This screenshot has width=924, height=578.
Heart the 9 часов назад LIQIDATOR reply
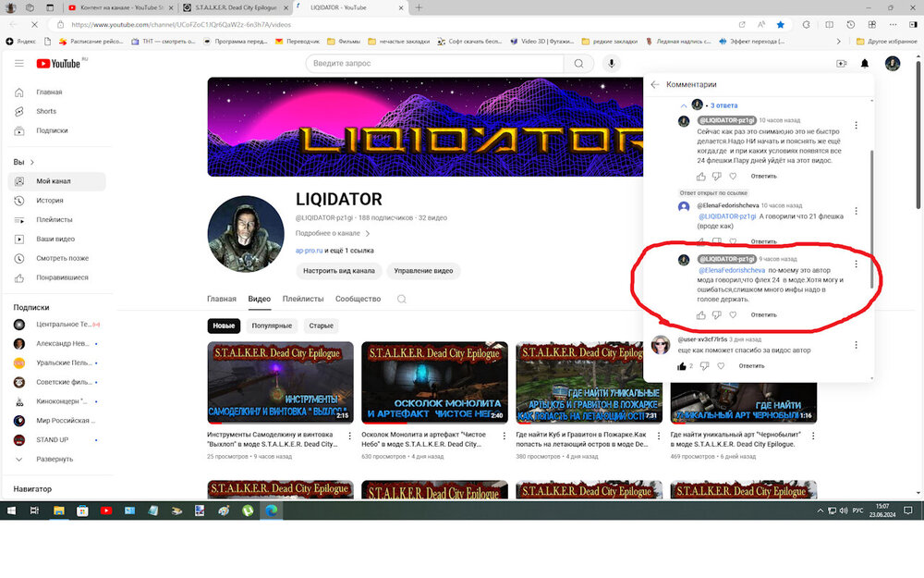coord(733,315)
